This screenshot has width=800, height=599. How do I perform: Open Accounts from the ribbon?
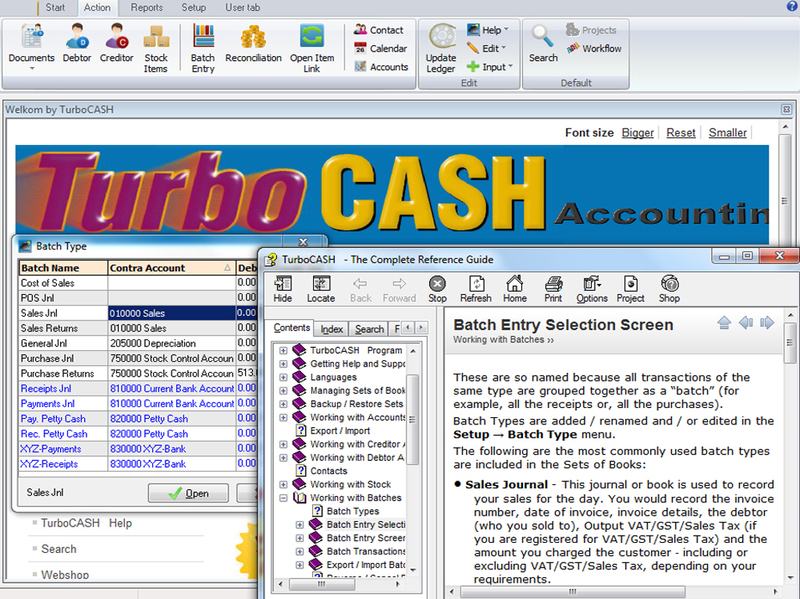[x=382, y=67]
